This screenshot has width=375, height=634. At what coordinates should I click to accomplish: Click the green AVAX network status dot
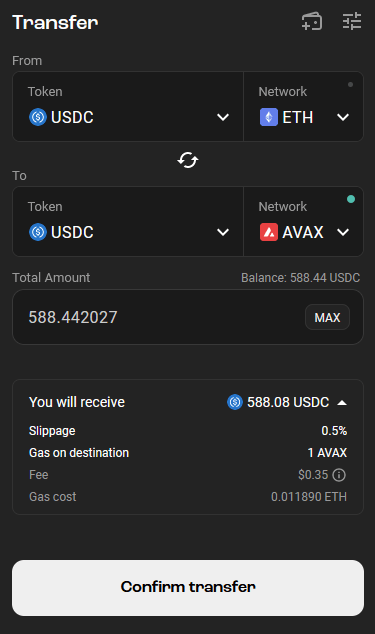(x=351, y=199)
